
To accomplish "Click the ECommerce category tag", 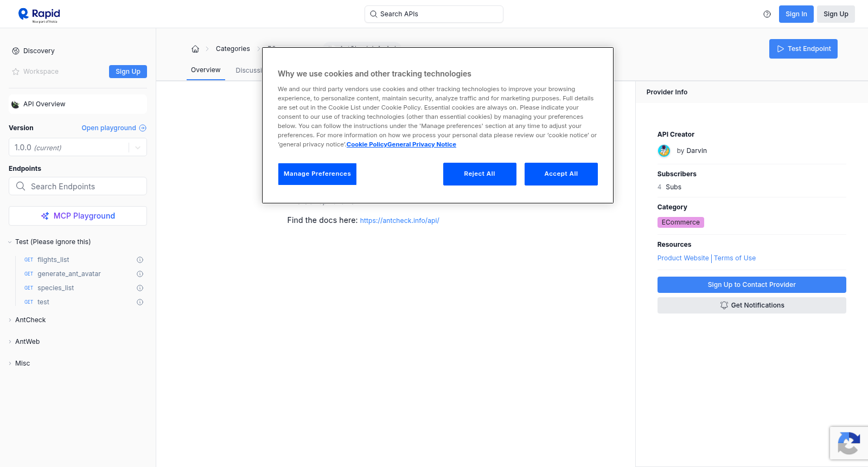I will (680, 222).
